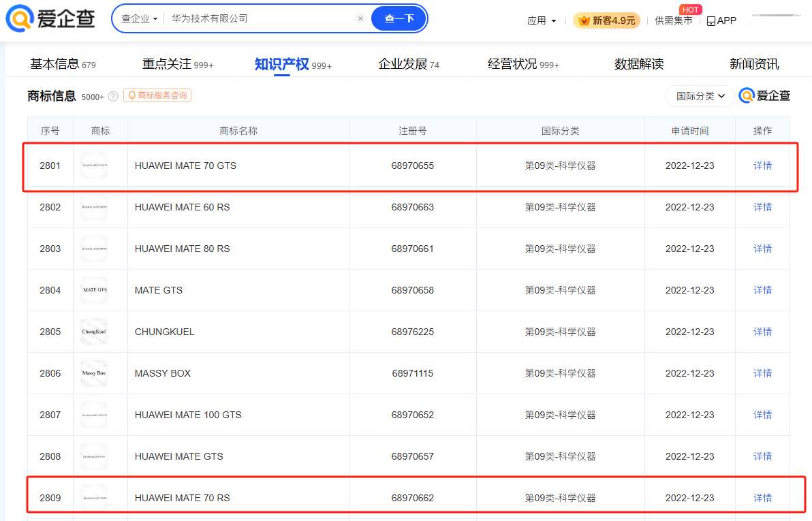812x521 pixels.
Task: Open the Massy Box trademark image
Action: (94, 373)
